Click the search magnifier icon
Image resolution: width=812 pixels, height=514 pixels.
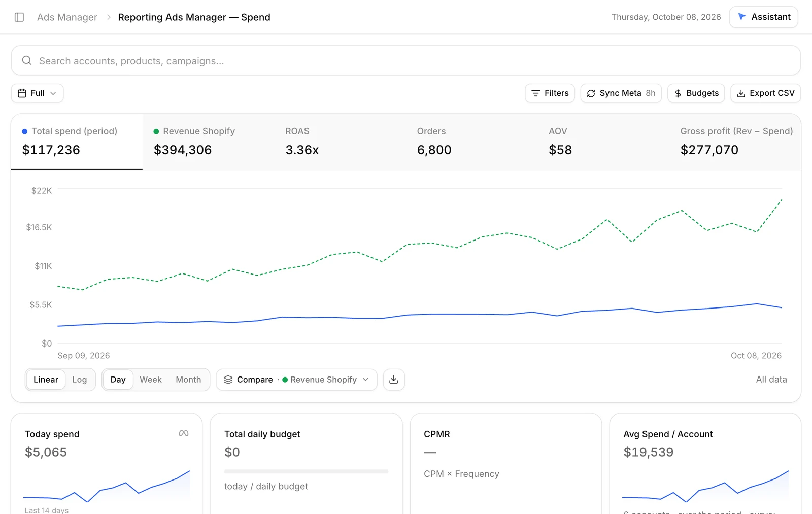(x=27, y=60)
